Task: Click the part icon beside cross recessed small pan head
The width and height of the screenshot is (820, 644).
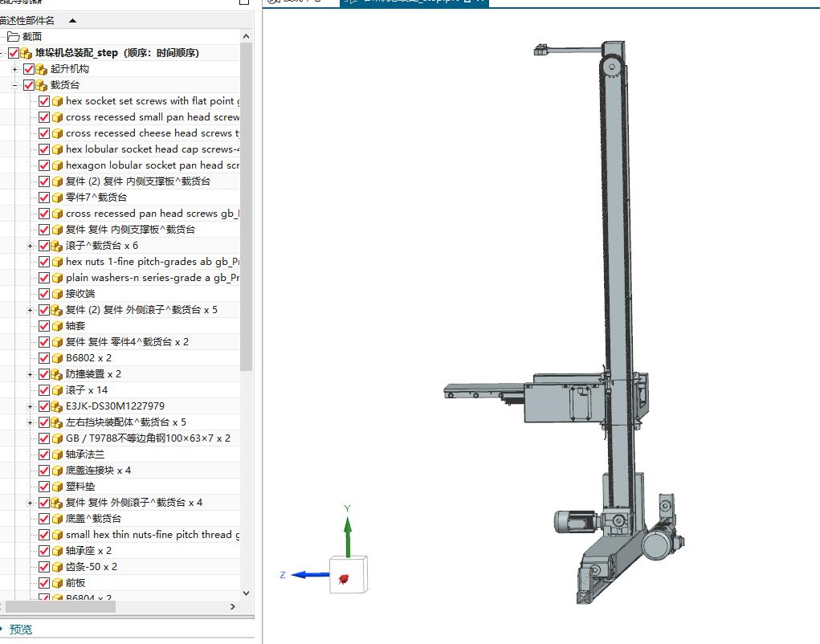Action: [x=57, y=117]
